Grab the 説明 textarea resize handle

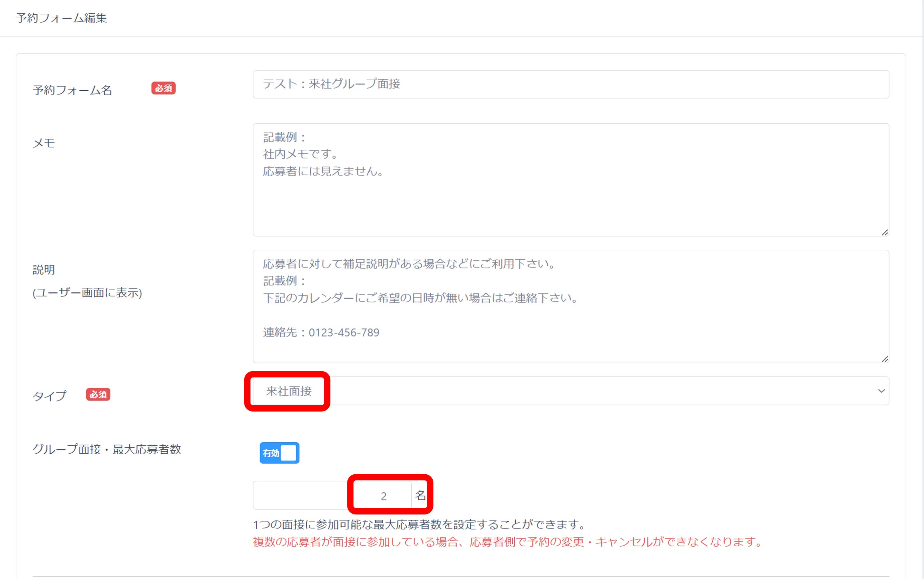885,359
